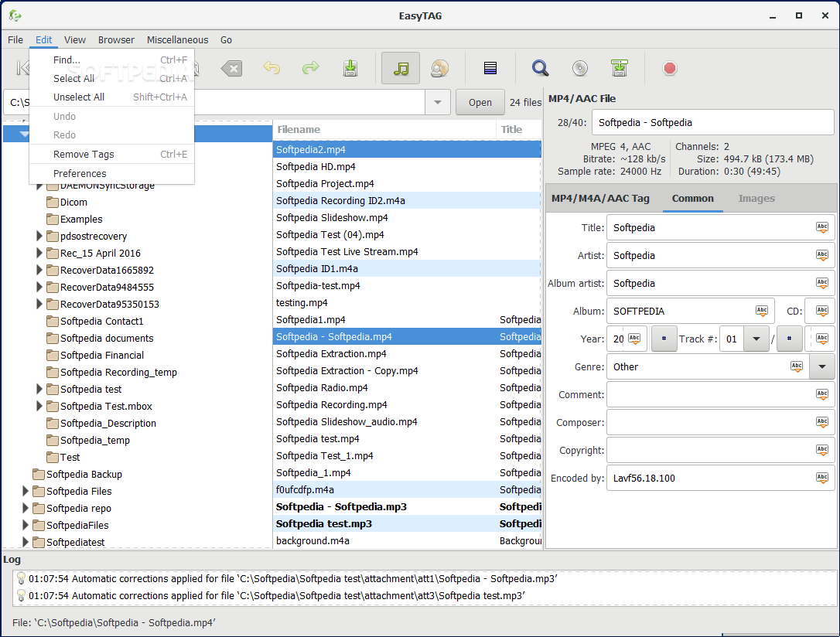This screenshot has width=840, height=637.
Task: Switch to the Images tab
Action: (756, 199)
